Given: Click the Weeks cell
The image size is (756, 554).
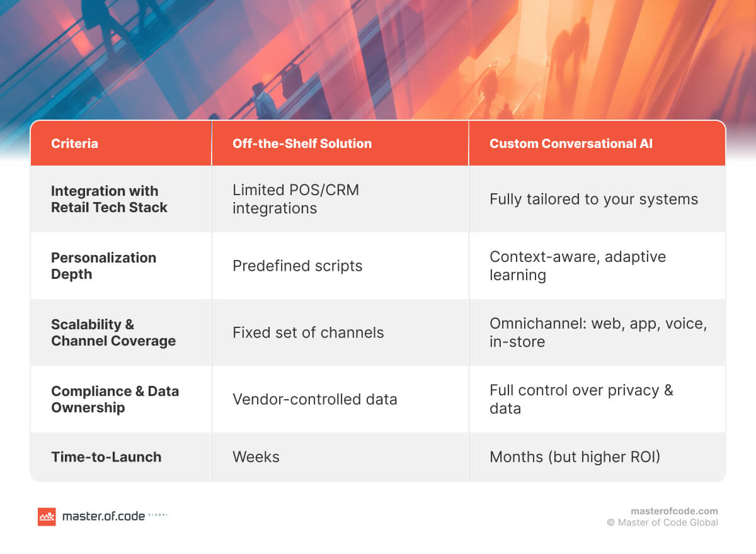Looking at the screenshot, I should [256, 457].
